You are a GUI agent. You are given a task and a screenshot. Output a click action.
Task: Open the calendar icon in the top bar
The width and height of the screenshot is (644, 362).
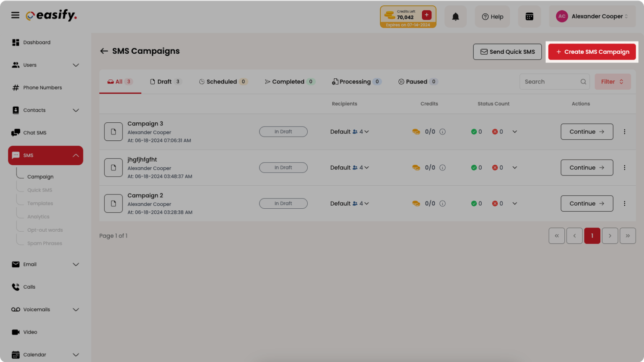[529, 17]
